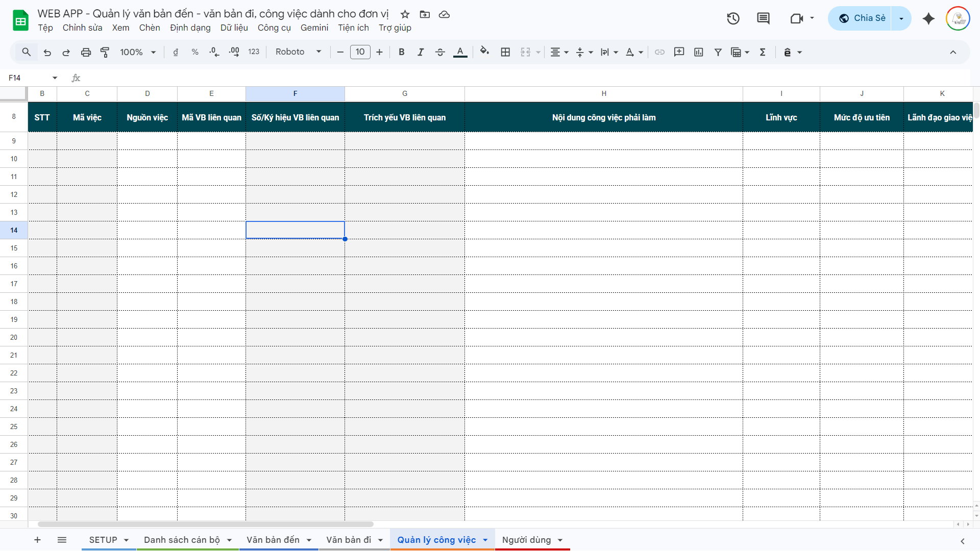Switch to the Văn bản đến sheet tab
980x551 pixels.
click(x=273, y=540)
